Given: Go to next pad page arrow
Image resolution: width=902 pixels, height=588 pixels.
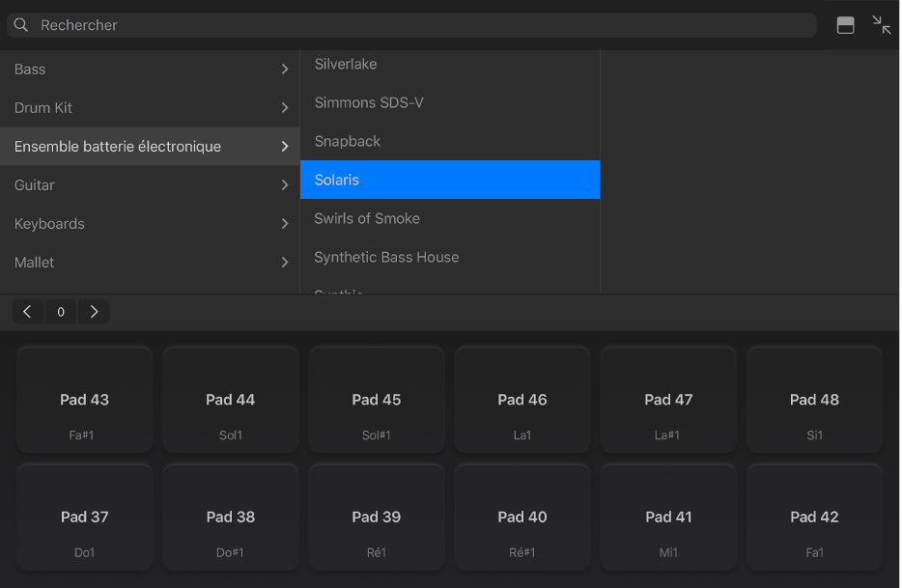Looking at the screenshot, I should pyautogui.click(x=94, y=312).
